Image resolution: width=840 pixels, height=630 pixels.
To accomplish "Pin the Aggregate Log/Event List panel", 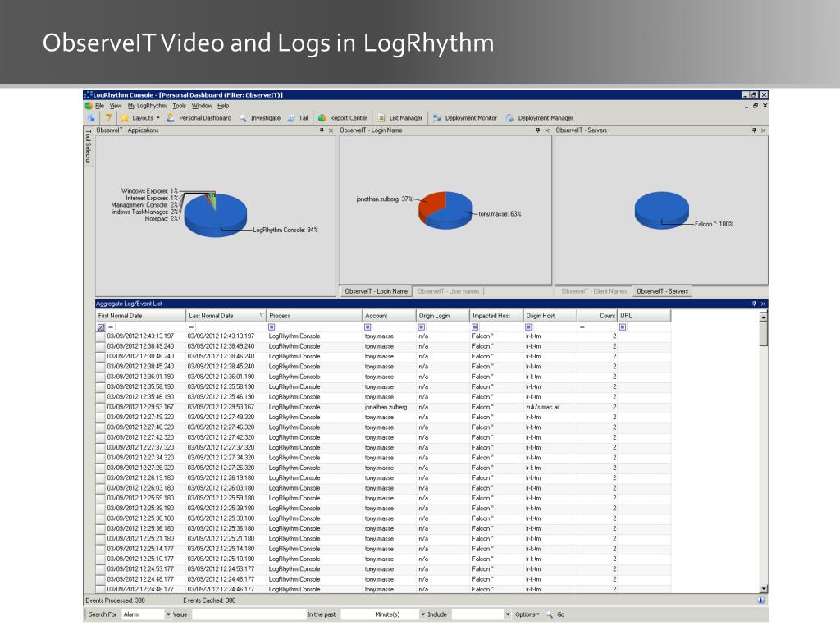I will click(754, 304).
